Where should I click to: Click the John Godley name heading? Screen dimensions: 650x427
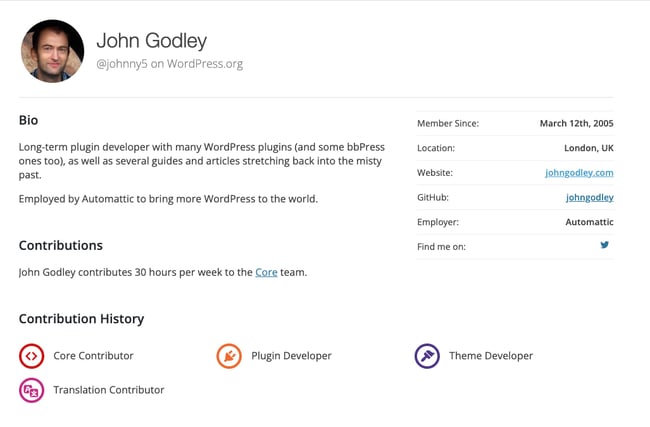tap(151, 41)
